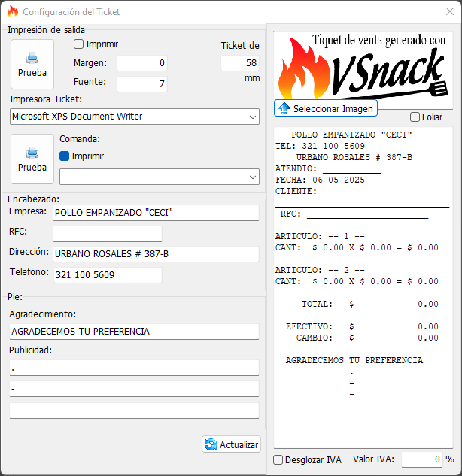Click 'ARTICULO: -- 1 --' preview line
The image size is (462, 476).
point(320,236)
